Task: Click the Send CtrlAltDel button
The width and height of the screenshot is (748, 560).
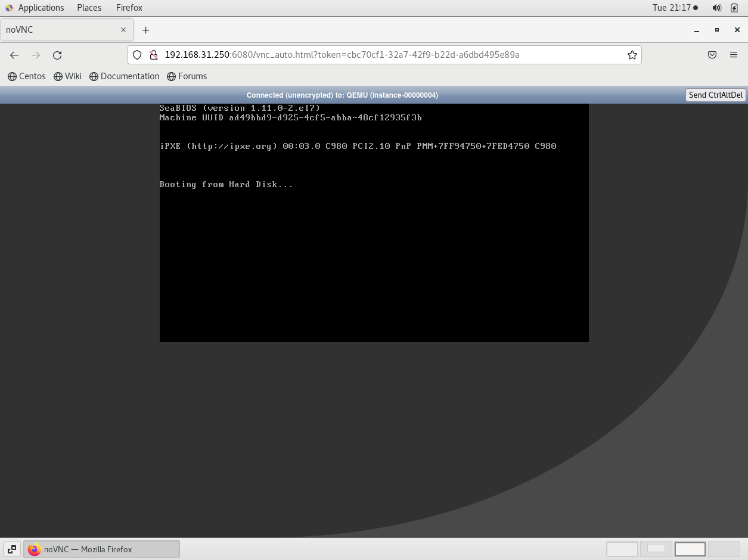Action: click(716, 95)
